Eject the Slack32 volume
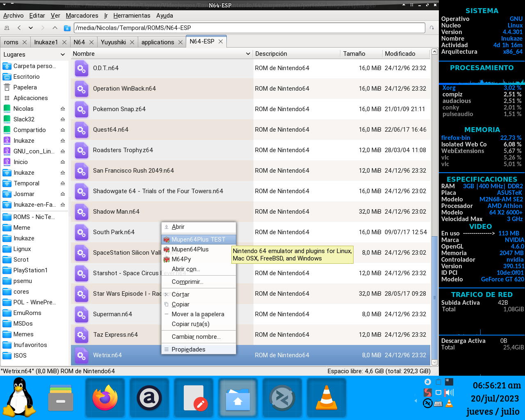The width and height of the screenshot is (525, 420). [63, 119]
